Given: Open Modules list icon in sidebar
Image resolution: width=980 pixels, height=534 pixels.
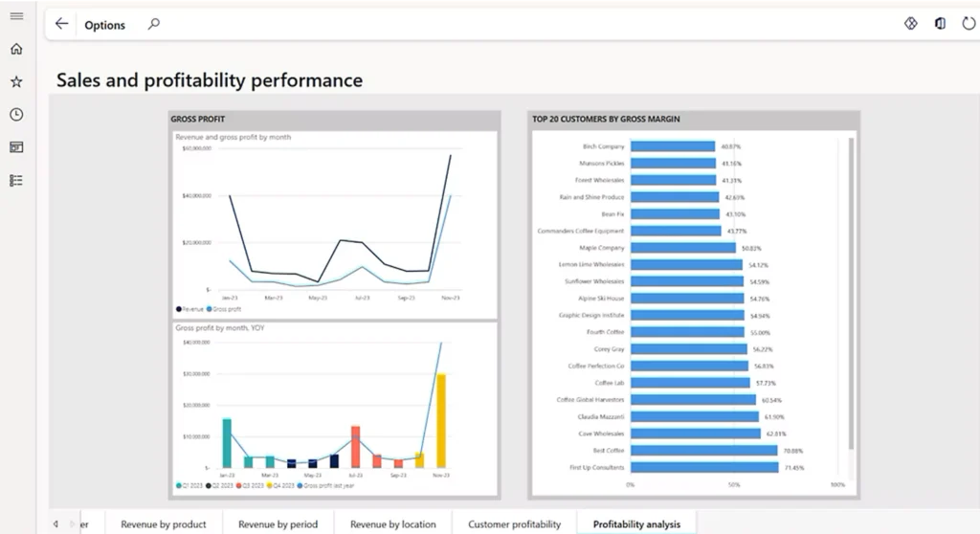Looking at the screenshot, I should coord(16,180).
